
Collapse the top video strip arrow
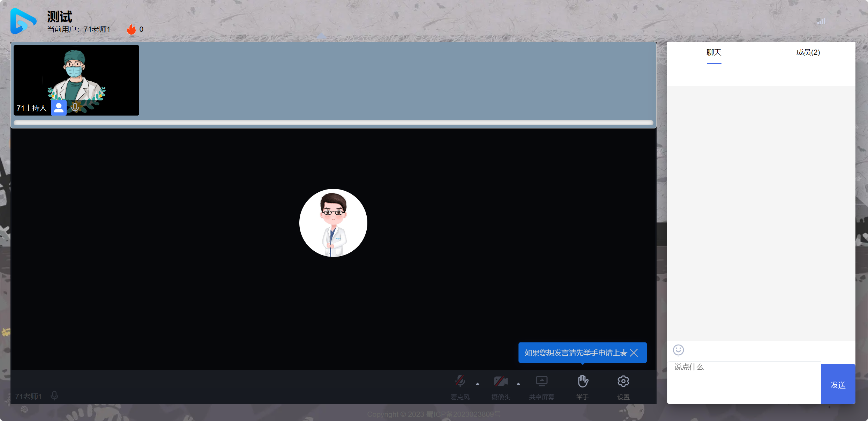[x=321, y=36]
